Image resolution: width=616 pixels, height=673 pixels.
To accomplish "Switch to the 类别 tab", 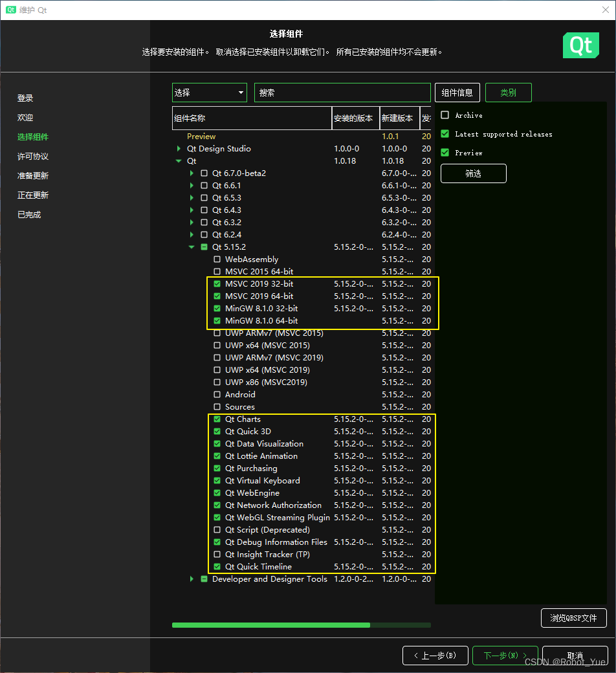I will point(508,93).
